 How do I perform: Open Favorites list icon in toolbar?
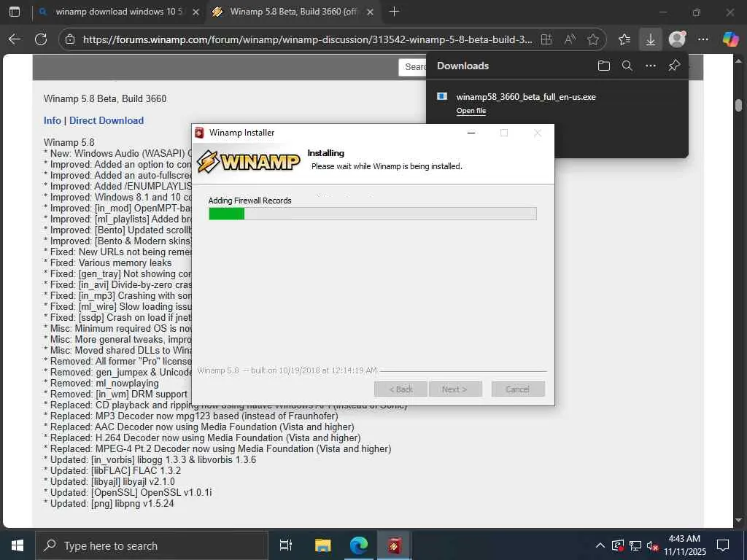pos(624,39)
